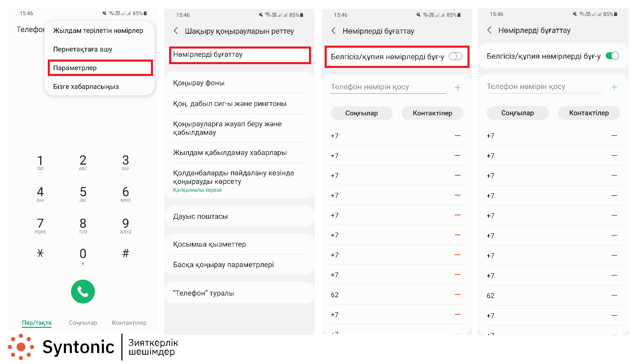Tap the 7 PQRS key on the keypad

click(x=40, y=226)
